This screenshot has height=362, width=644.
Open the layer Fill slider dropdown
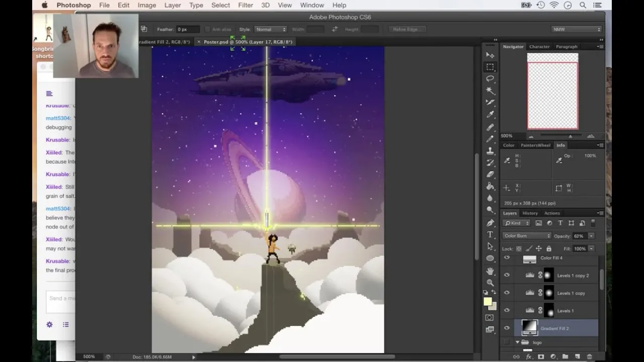pyautogui.click(x=591, y=249)
